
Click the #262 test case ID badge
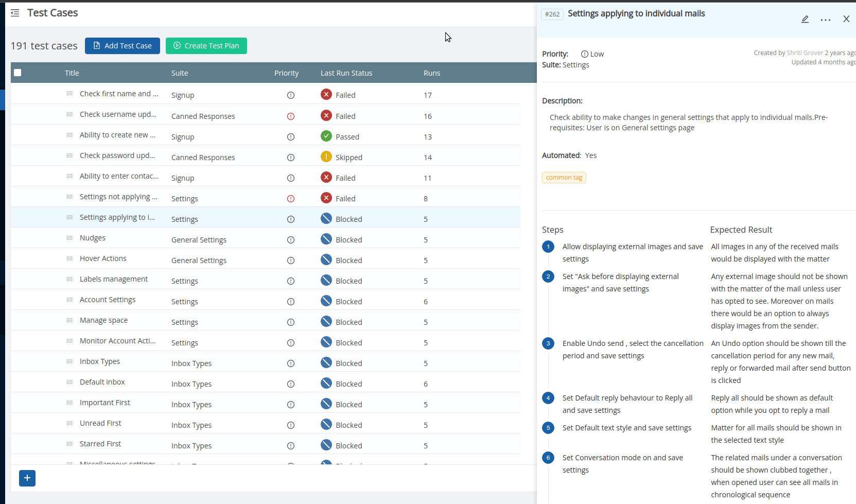(552, 14)
